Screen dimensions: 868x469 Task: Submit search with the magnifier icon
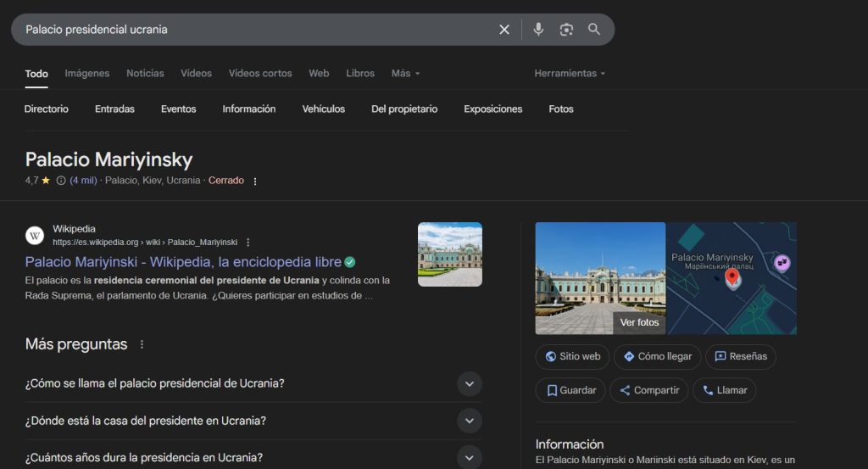594,30
